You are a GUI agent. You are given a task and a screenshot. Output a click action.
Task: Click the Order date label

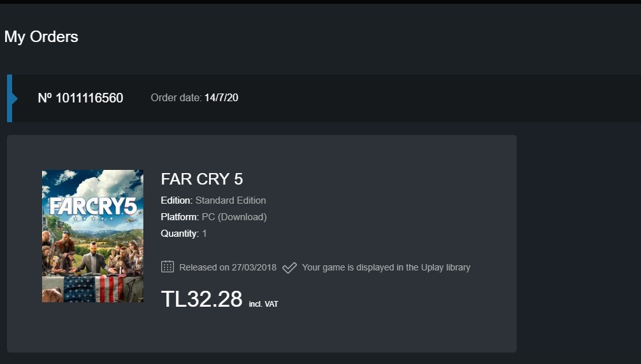tap(176, 97)
